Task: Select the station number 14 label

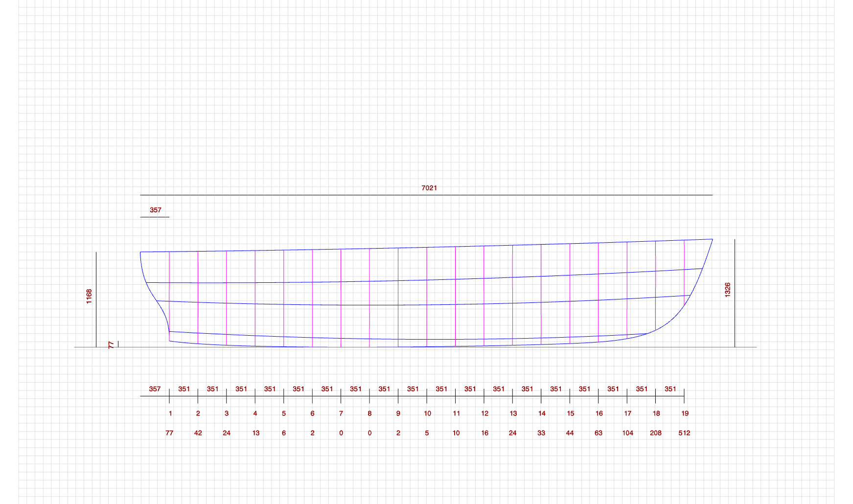Action: 542,413
